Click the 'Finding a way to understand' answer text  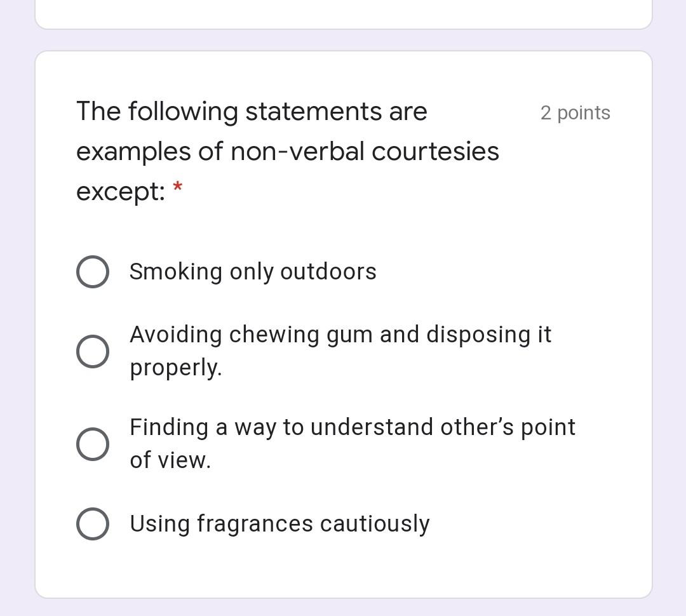[353, 427]
